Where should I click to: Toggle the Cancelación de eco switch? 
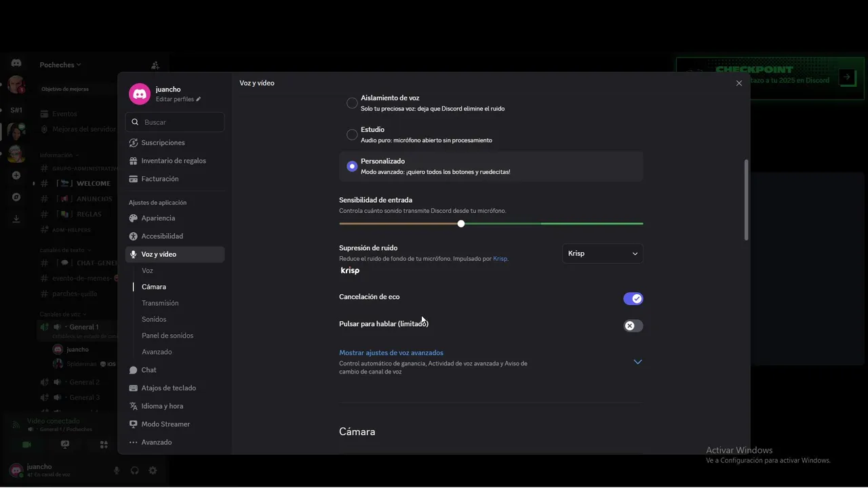[x=633, y=299]
